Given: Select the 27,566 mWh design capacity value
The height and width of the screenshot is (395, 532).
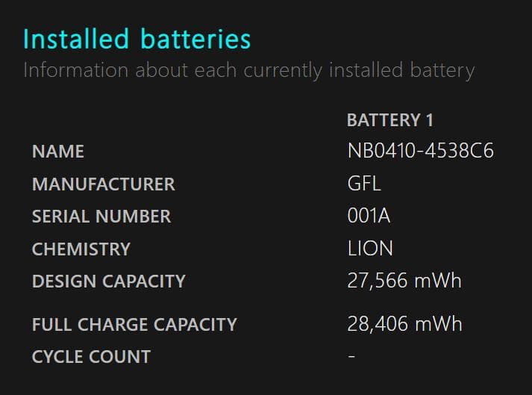Looking at the screenshot, I should click(x=404, y=282).
